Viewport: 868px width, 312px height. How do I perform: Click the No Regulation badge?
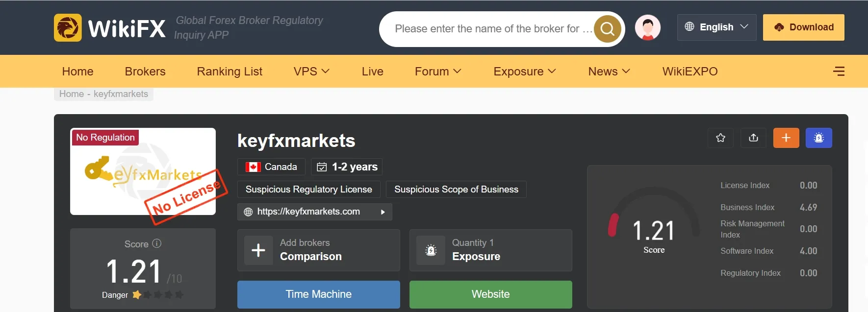[x=105, y=138]
